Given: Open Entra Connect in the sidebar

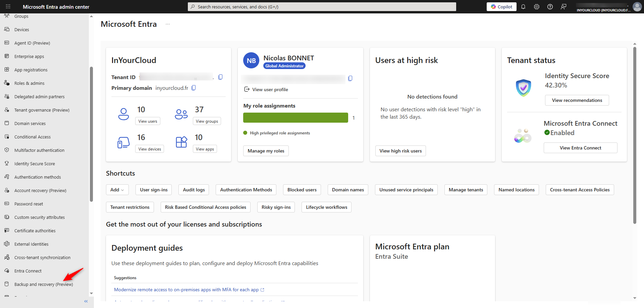Looking at the screenshot, I should click(x=28, y=271).
